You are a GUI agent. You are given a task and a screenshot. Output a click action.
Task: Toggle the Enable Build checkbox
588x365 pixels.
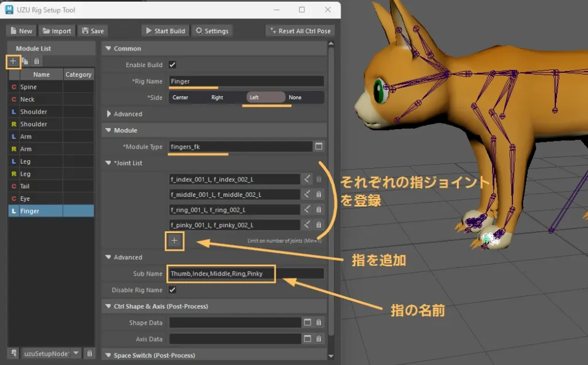(172, 65)
